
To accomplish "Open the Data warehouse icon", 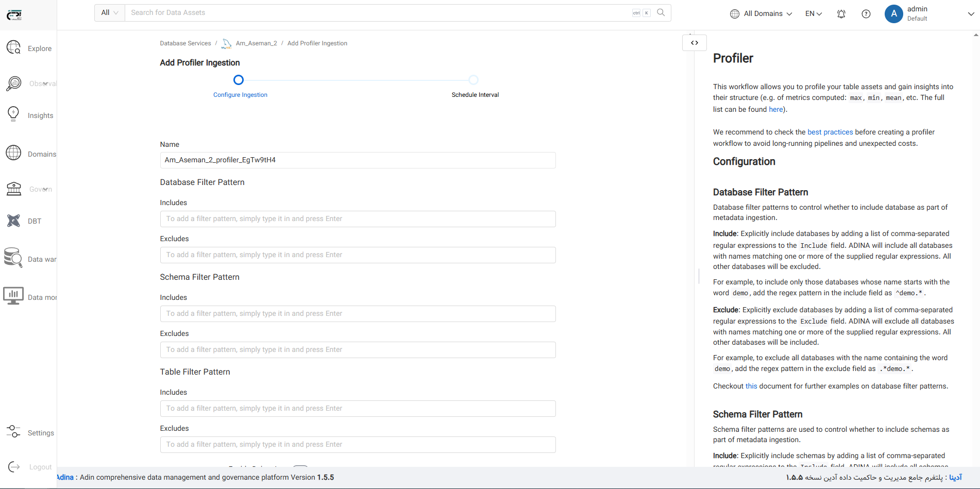I will point(14,258).
